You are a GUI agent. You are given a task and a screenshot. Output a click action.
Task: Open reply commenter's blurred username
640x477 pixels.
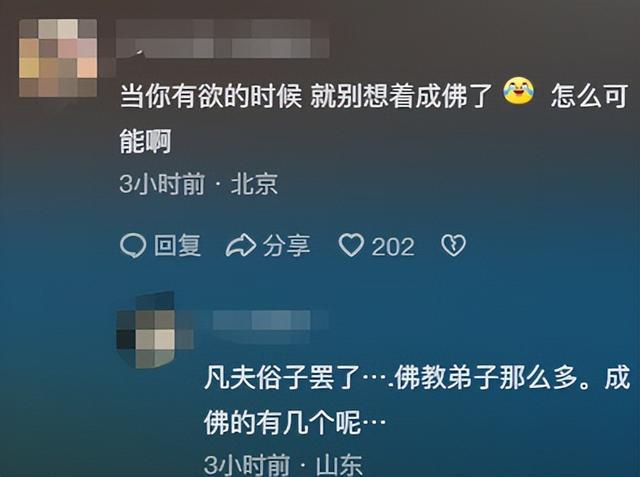(x=270, y=320)
